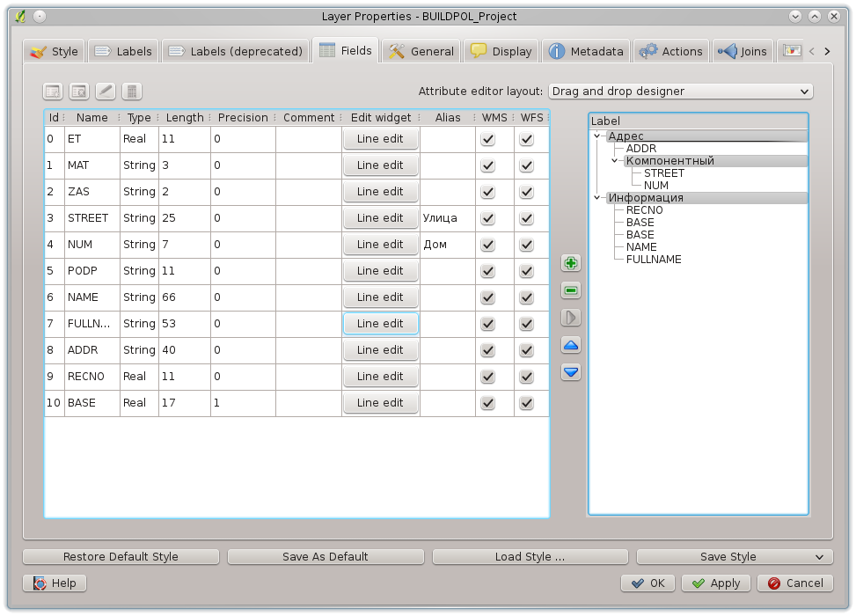Click the New column toolbar icon
This screenshot has height=616, width=856.
click(x=53, y=92)
